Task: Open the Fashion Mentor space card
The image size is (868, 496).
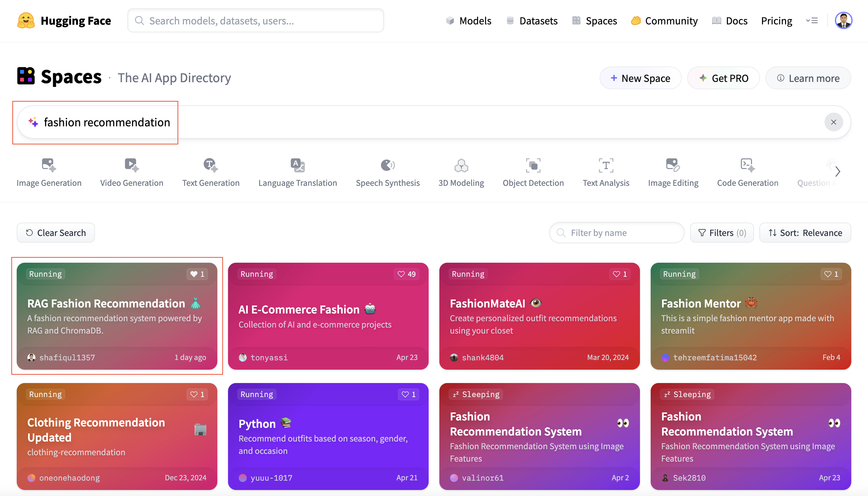Action: [x=751, y=316]
